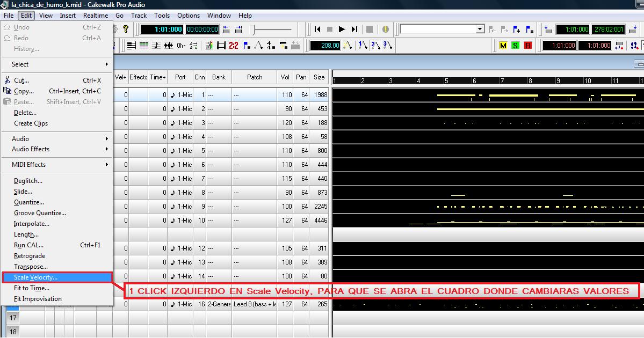Select tempo ratio 3 button
Image resolution: width=644 pixels, height=338 pixels.
point(388,45)
